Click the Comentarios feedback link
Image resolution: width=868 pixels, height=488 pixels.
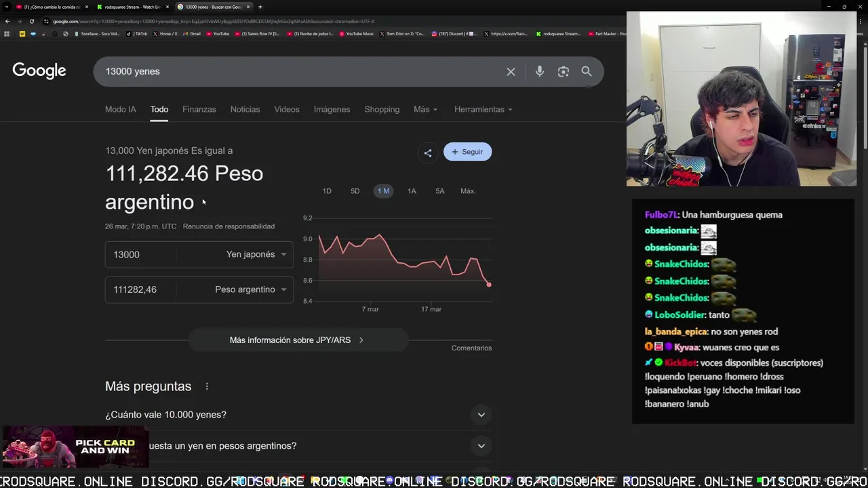pyautogui.click(x=471, y=348)
